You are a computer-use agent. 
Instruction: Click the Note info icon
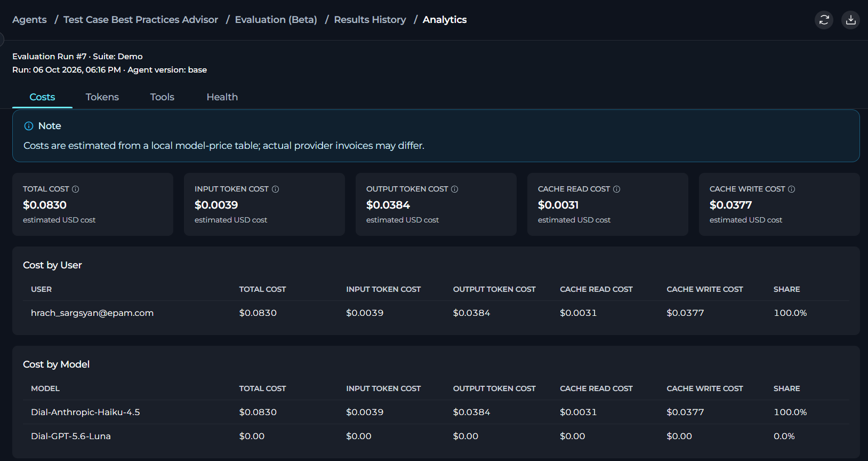coord(29,126)
